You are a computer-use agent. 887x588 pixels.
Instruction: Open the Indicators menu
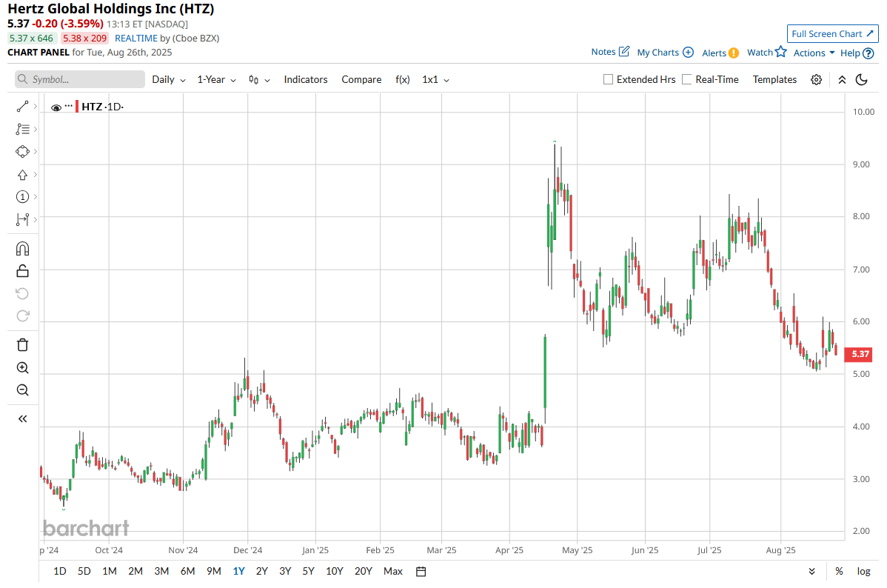[x=306, y=80]
